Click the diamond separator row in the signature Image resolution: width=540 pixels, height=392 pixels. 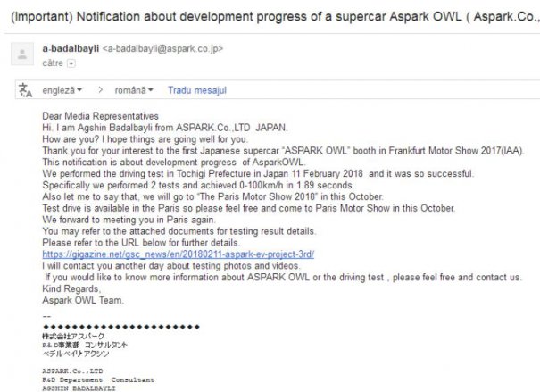121,327
